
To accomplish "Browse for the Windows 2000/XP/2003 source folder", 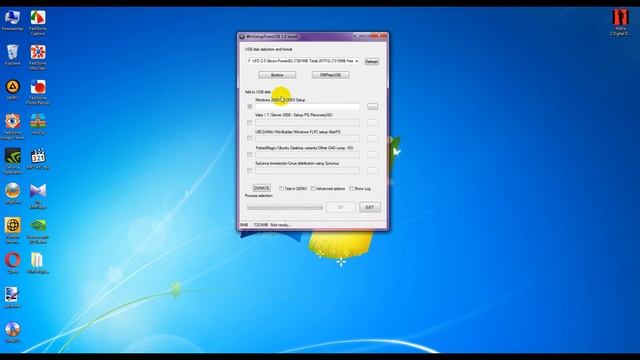I will [372, 107].
